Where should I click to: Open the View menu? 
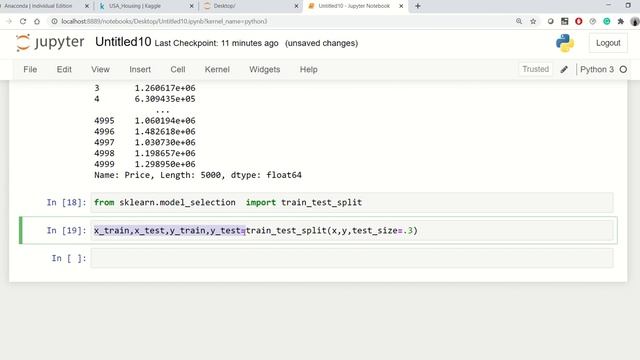(x=100, y=69)
